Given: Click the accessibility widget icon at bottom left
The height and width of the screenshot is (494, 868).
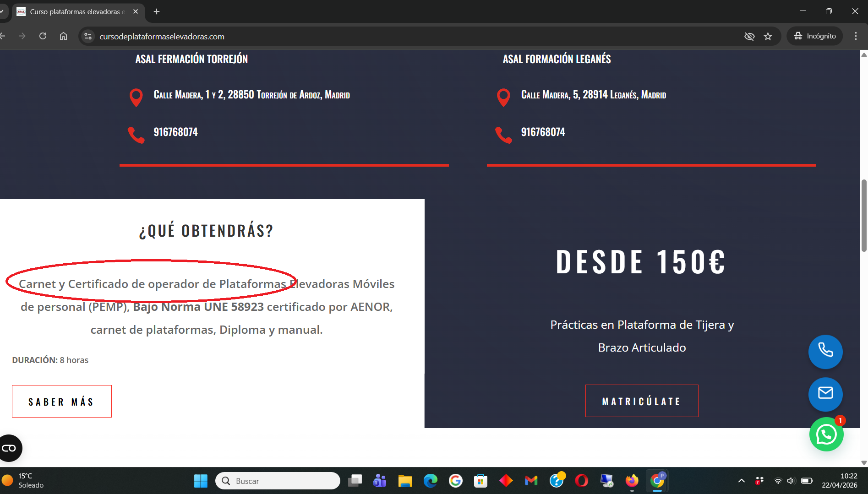Looking at the screenshot, I should click(x=9, y=448).
